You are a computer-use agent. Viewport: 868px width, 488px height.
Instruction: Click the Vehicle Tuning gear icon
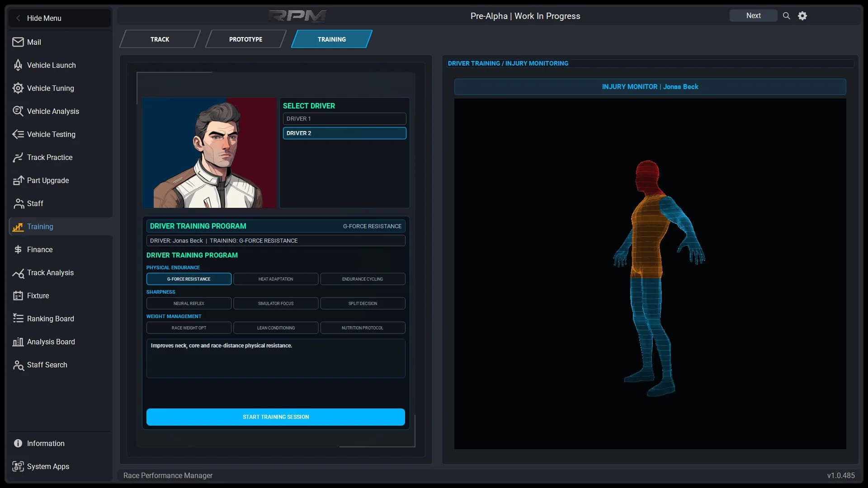pos(18,88)
